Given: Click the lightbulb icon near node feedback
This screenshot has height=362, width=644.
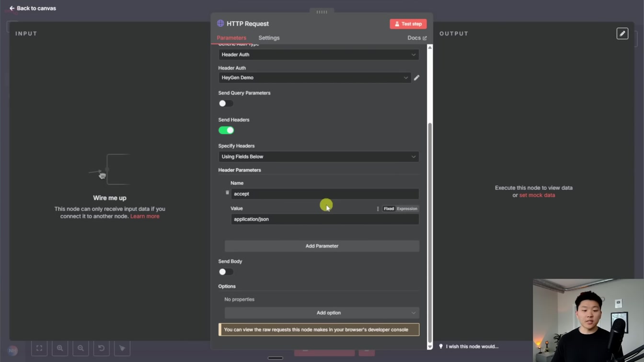Looking at the screenshot, I should pos(441,347).
